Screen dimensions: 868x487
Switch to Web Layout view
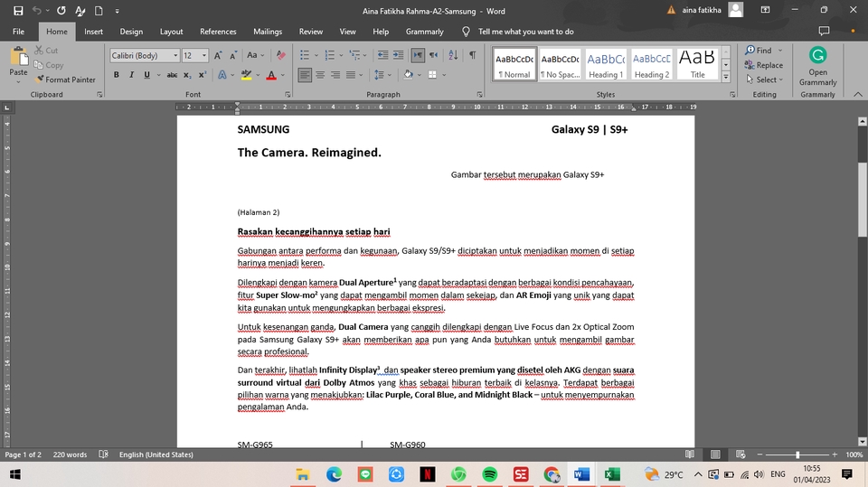point(741,454)
